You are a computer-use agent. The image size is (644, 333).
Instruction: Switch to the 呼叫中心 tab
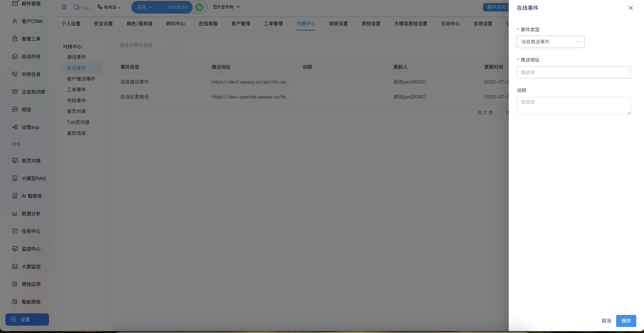point(175,24)
